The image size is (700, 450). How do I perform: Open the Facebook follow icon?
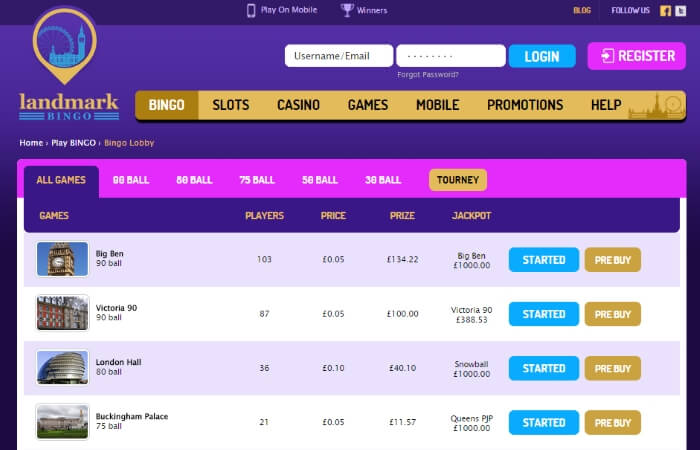pyautogui.click(x=665, y=11)
